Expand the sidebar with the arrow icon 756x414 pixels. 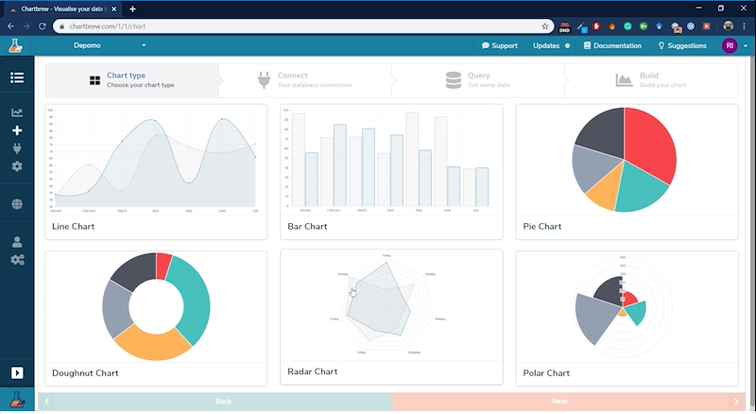pyautogui.click(x=17, y=373)
